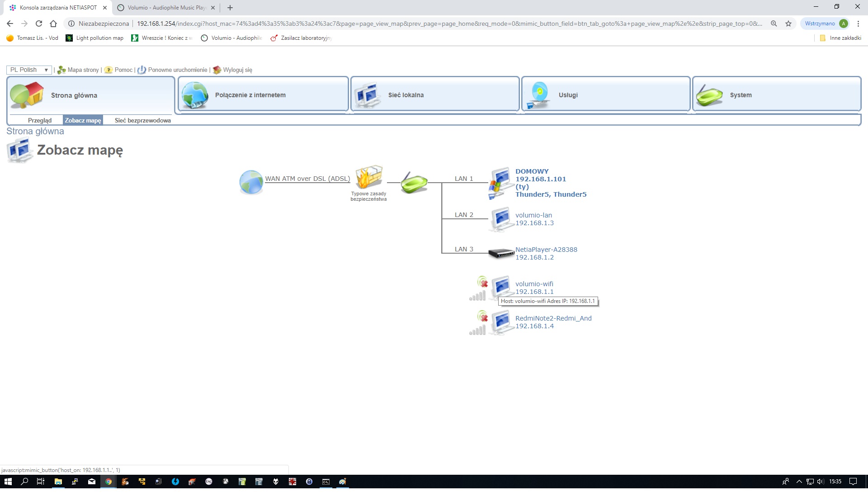This screenshot has height=496, width=868.
Task: Click WAN ATM over DSL (ADSL) link
Action: click(307, 179)
